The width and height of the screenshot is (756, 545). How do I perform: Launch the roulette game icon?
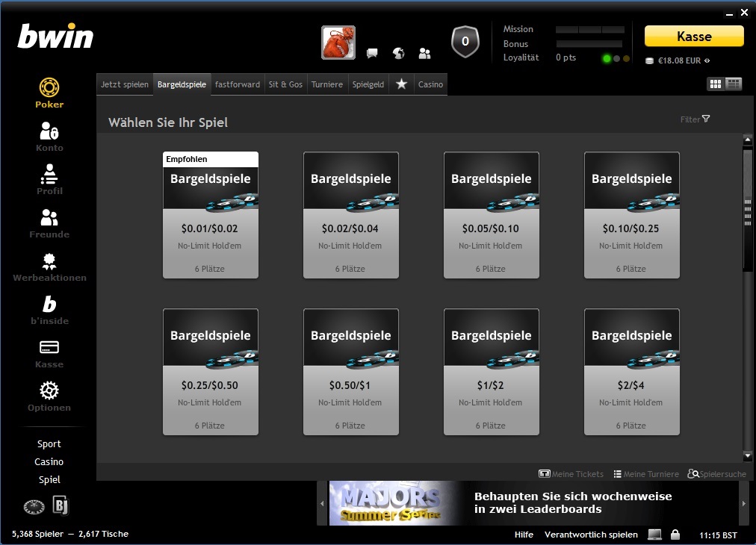pos(34,506)
